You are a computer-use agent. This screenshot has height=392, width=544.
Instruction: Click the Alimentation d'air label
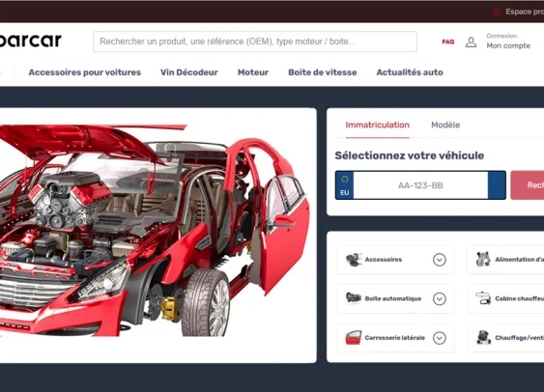coord(520,260)
